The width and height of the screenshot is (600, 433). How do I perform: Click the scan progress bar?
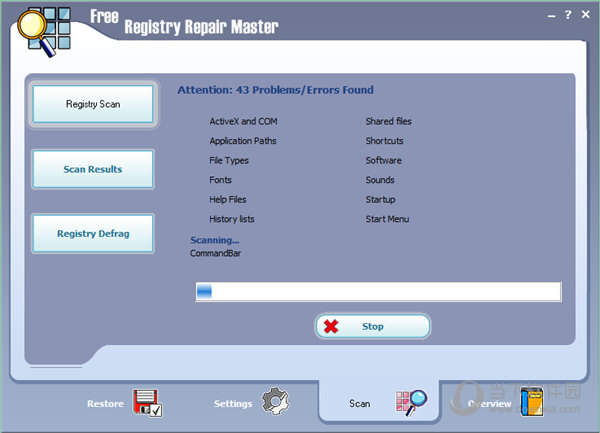click(378, 292)
